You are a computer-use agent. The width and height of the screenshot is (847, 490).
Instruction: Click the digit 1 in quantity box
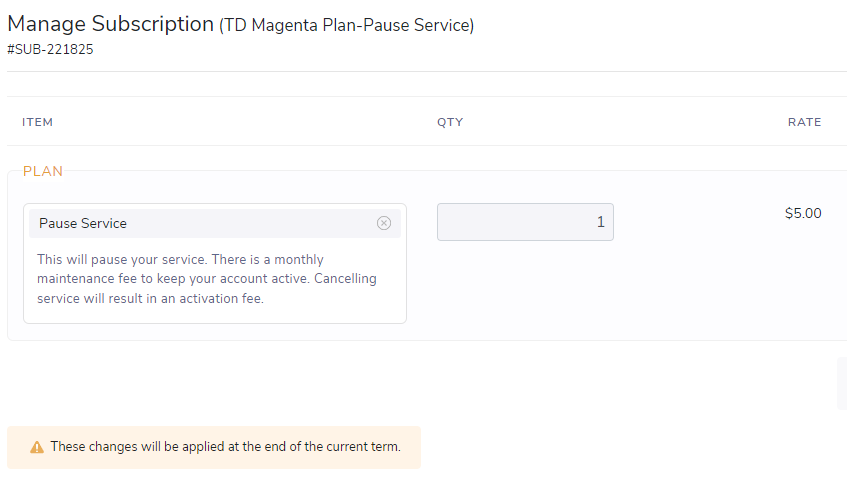pos(600,222)
